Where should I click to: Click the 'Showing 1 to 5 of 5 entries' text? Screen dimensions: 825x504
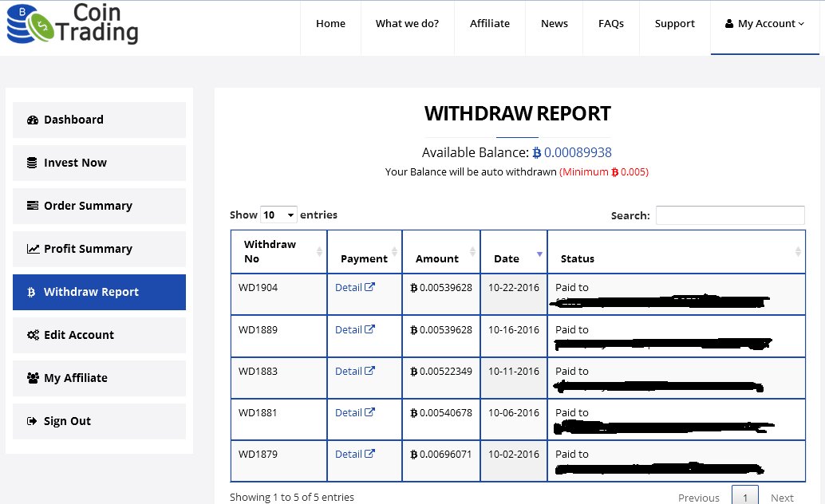291,497
